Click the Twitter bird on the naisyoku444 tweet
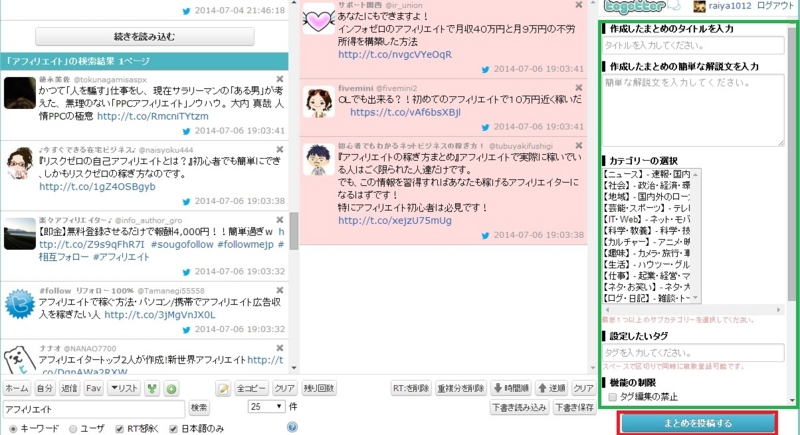This screenshot has height=435, width=800. [x=187, y=201]
